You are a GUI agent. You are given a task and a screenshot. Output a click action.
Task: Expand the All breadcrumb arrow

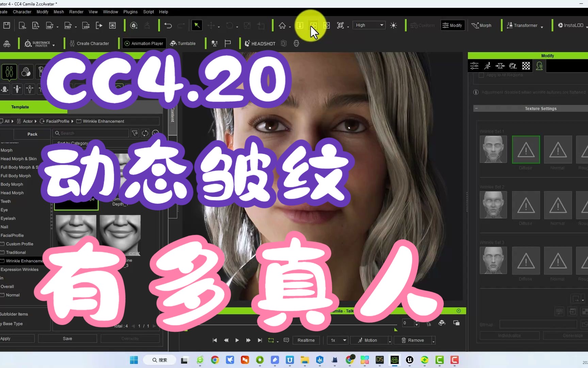(x=13, y=121)
